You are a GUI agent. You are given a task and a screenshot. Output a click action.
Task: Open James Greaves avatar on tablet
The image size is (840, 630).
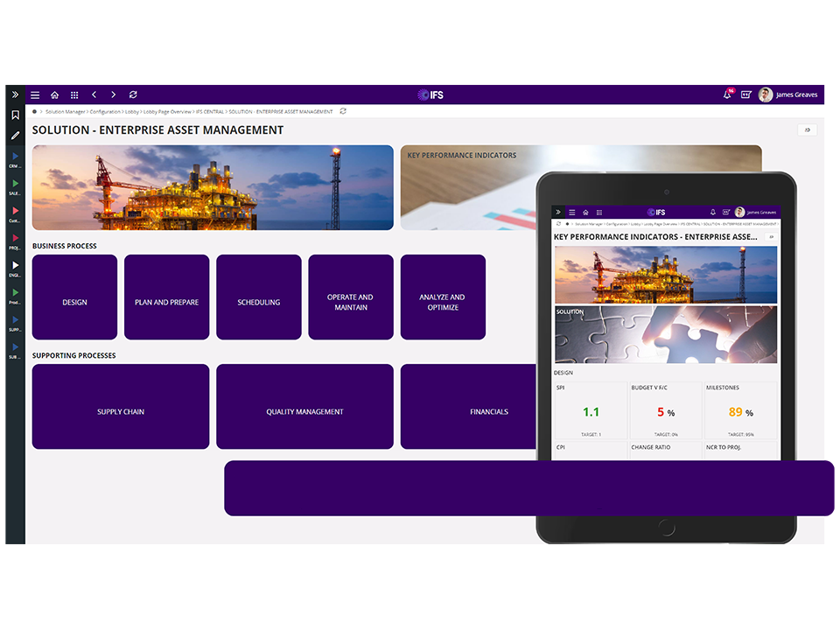pyautogui.click(x=740, y=212)
